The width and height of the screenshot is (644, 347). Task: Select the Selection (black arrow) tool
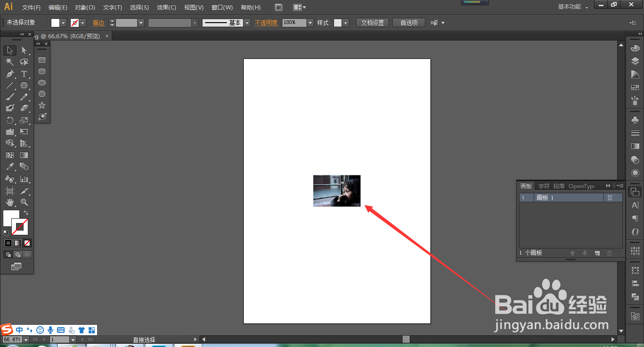click(10, 50)
